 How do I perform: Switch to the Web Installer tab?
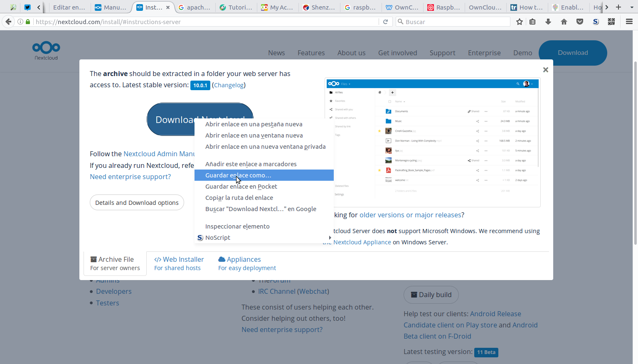coord(179,263)
